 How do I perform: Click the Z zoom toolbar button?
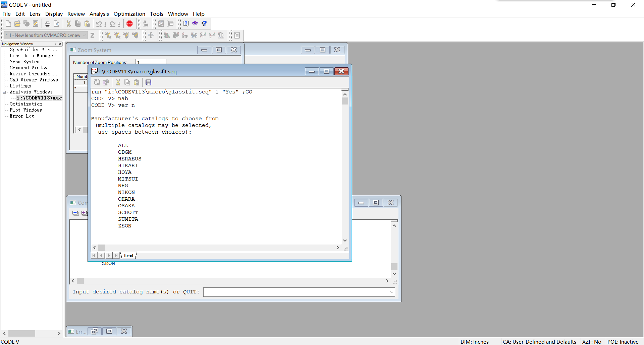point(93,35)
